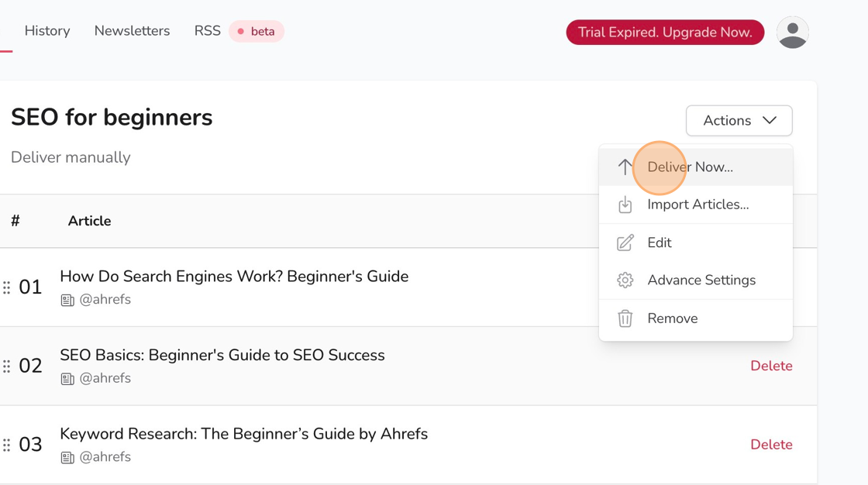Click the newspaper icon under SEO Basics article
Image resolution: width=868 pixels, height=485 pixels.
coord(67,379)
